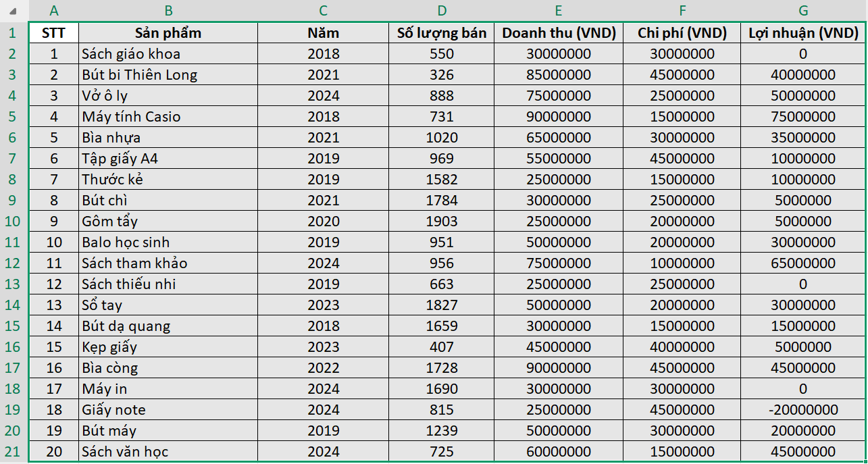Click quantity cell 1239

442,431
